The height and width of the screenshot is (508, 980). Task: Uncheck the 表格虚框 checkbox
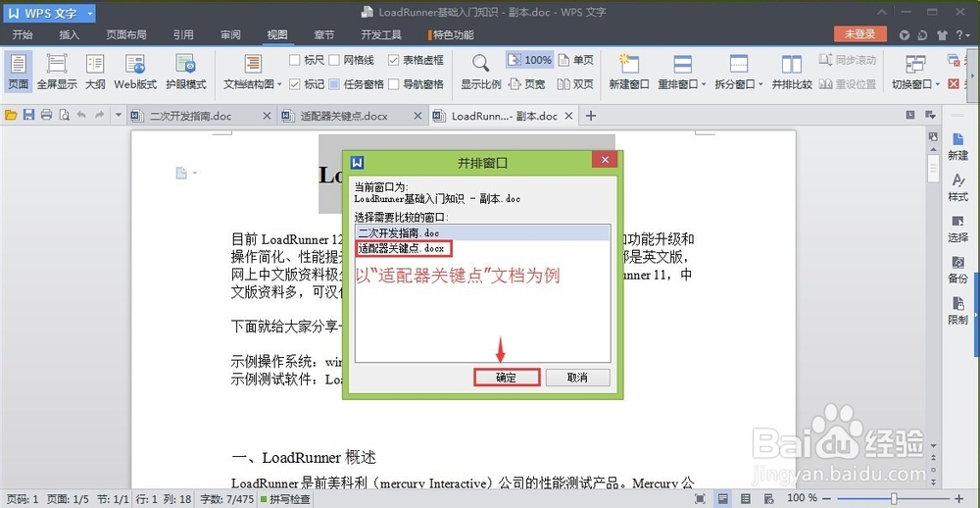393,60
